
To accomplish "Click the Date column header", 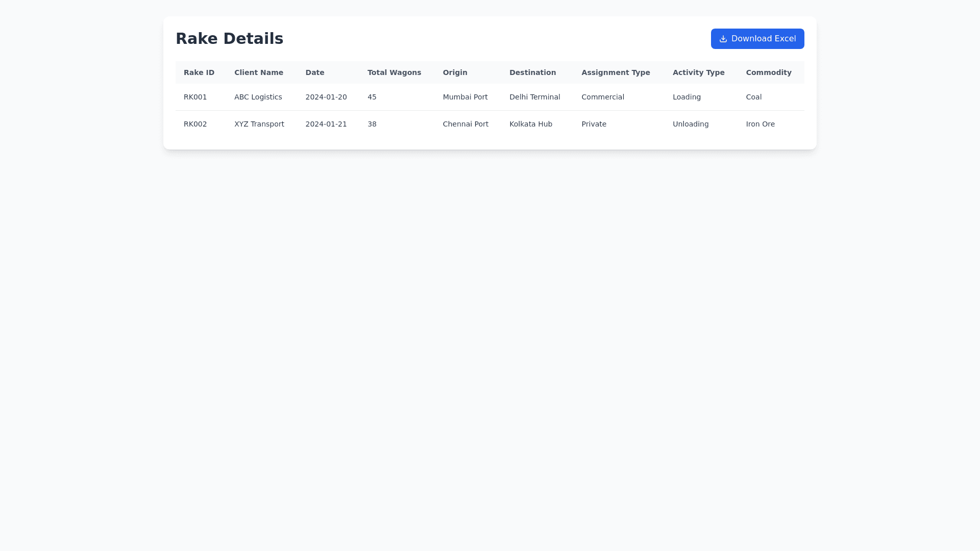I will tap(315, 72).
